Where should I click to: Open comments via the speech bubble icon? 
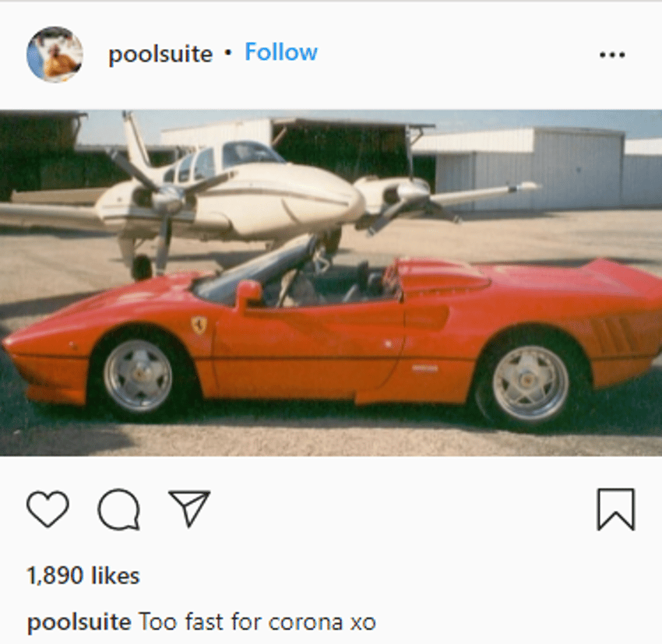tap(118, 509)
